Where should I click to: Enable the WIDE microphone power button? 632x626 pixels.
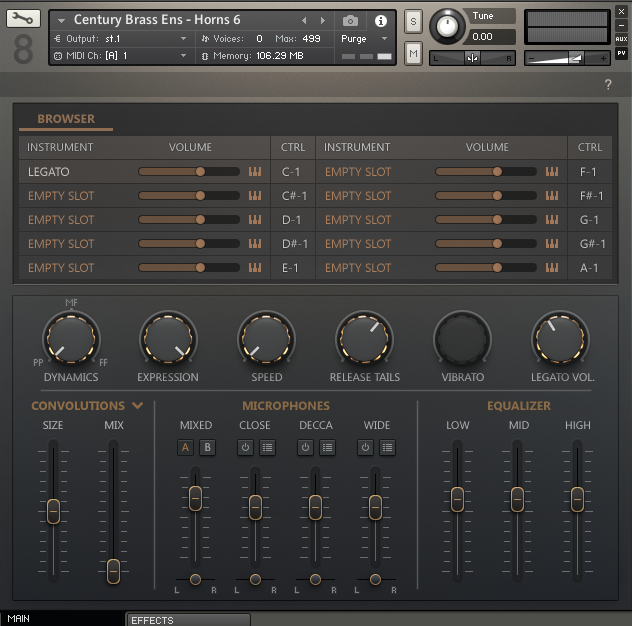[x=365, y=447]
